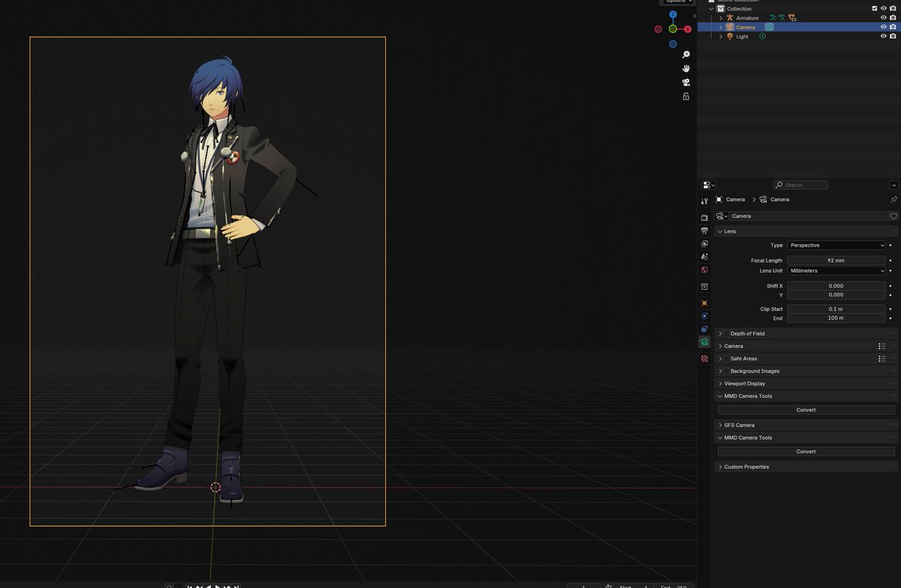This screenshot has height=588, width=901.
Task: Hide Light in viewport via eye
Action: click(x=884, y=36)
